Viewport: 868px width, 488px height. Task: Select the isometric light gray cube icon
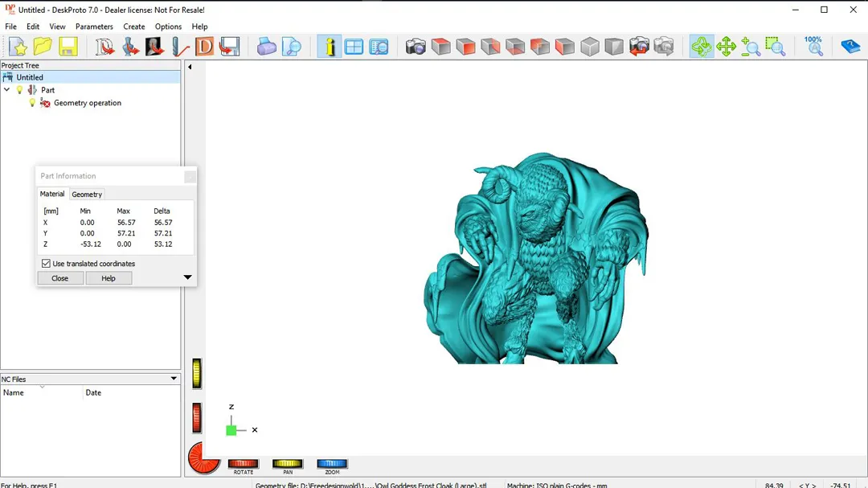(x=590, y=47)
